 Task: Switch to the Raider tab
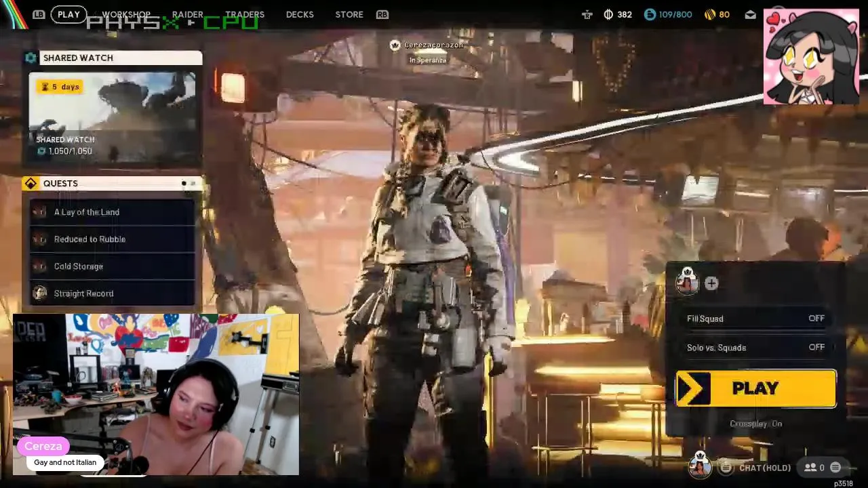[187, 14]
